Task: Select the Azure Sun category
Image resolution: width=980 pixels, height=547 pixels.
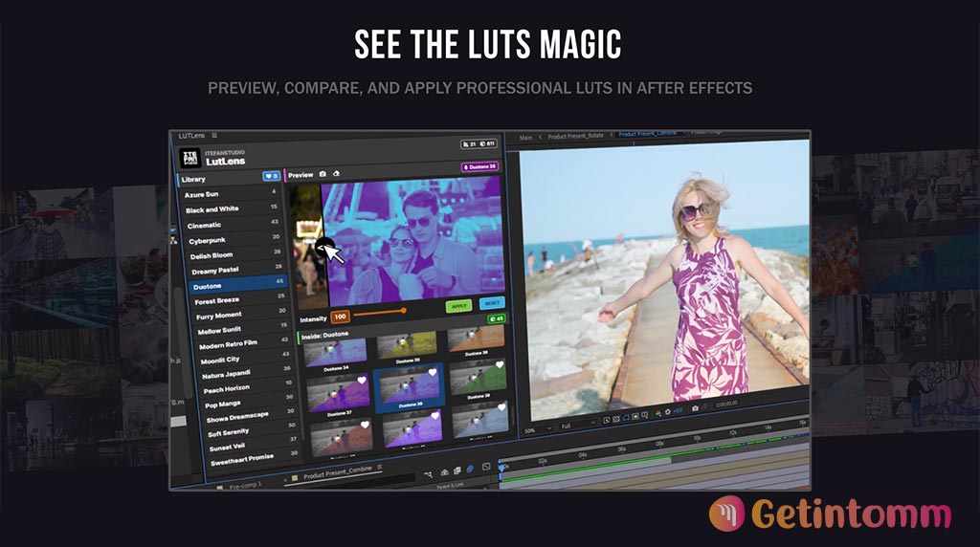Action: tap(230, 193)
